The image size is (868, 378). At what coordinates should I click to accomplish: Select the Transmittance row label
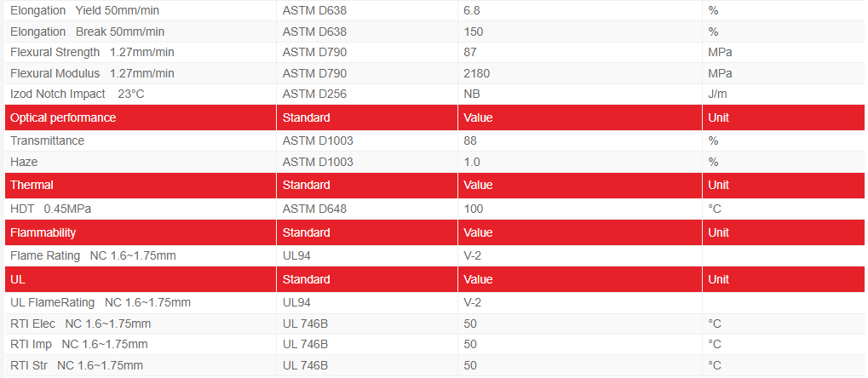[x=47, y=140]
